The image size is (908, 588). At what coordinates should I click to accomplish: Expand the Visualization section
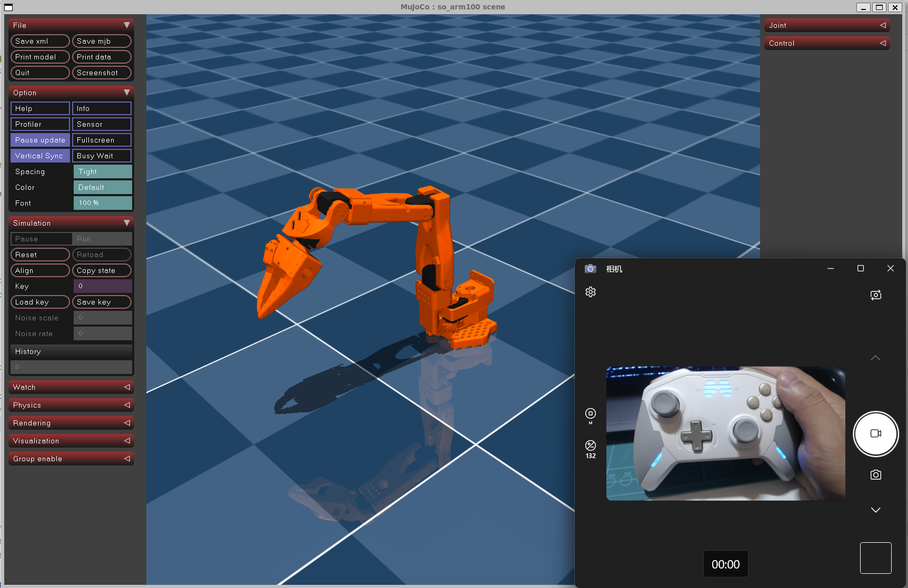pos(72,441)
